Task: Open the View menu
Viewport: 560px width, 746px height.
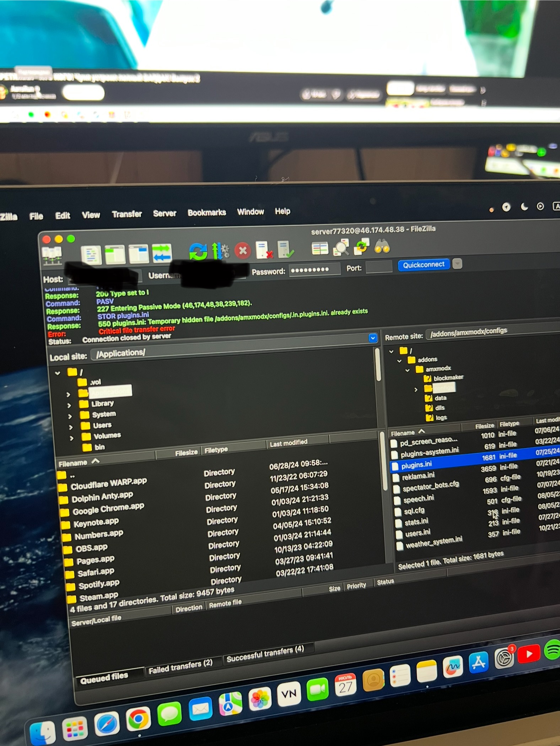Action: [x=91, y=215]
